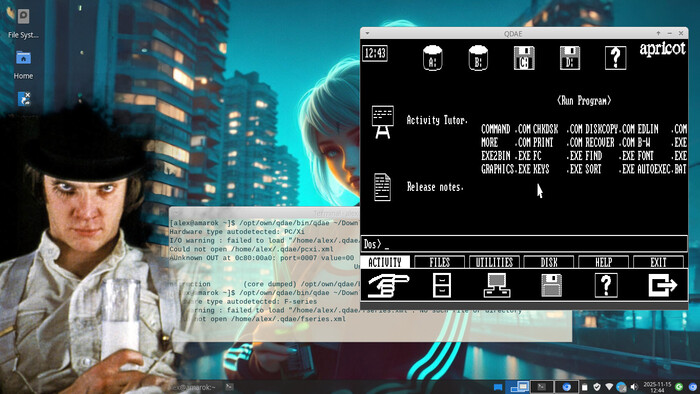700x394 pixels.
Task: Switch to the DISK tab
Action: (549, 262)
